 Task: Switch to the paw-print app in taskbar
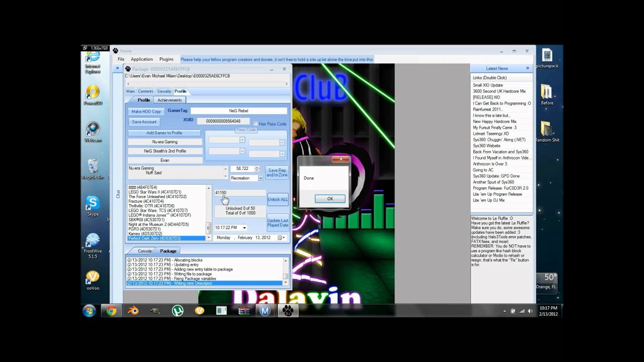point(288,311)
